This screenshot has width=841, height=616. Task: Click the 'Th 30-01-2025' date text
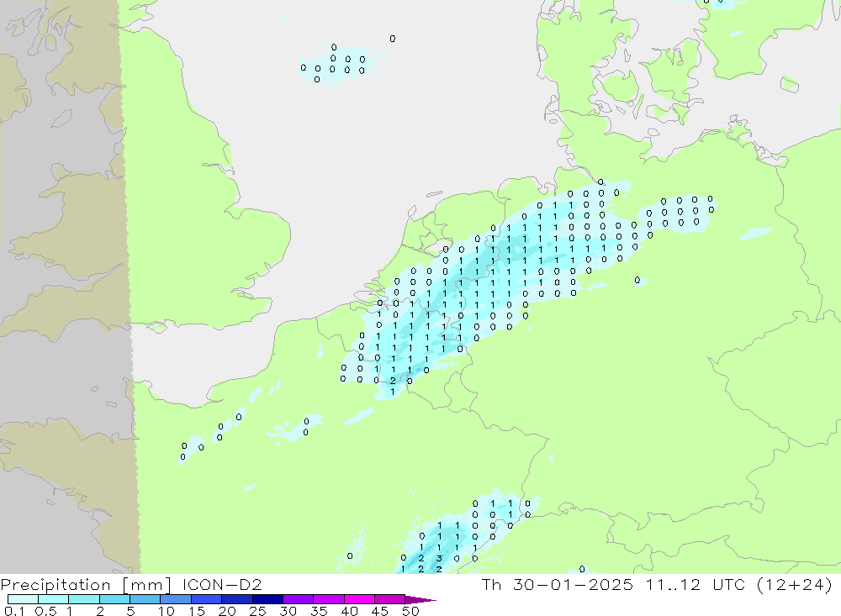click(x=558, y=584)
